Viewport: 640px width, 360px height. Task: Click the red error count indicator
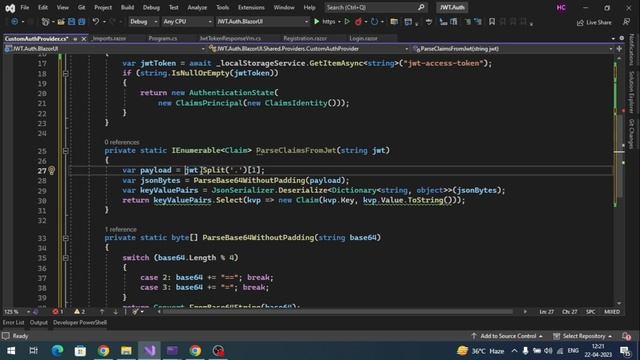58,311
